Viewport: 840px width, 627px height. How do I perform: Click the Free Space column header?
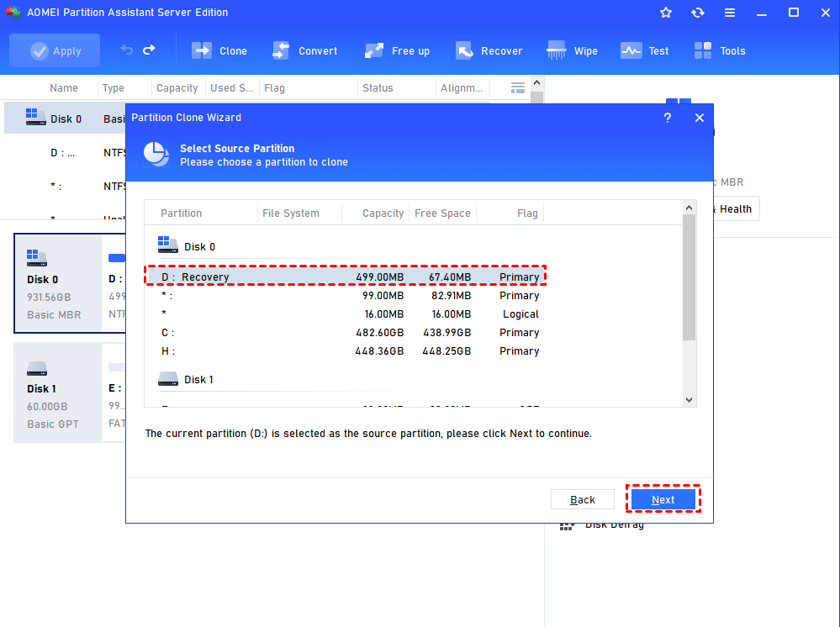coord(442,213)
